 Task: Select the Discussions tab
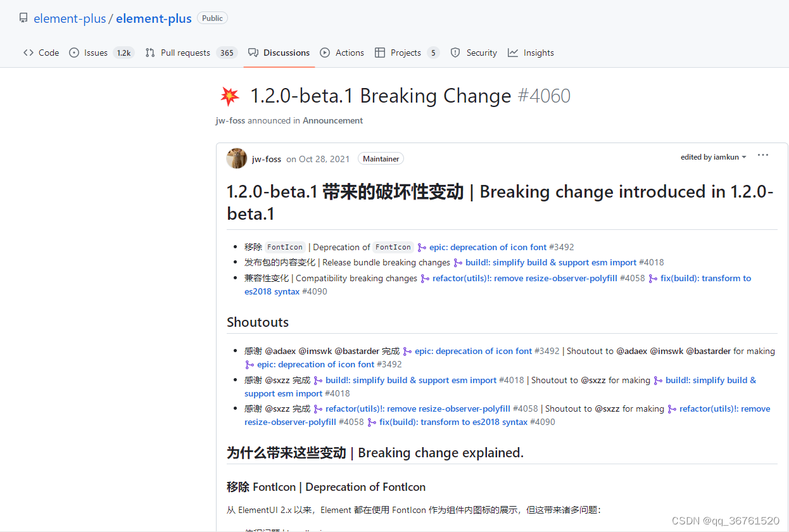[279, 53]
